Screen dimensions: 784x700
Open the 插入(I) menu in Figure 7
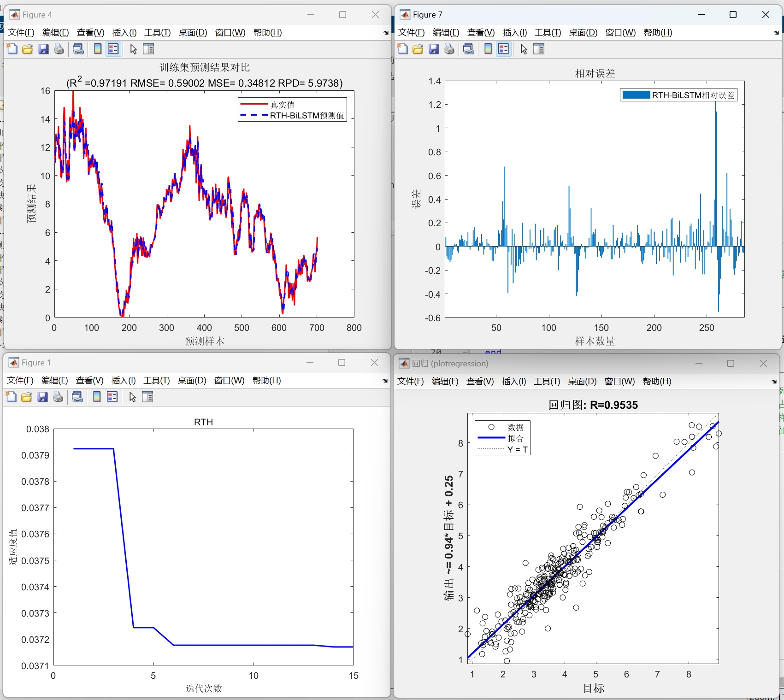515,33
